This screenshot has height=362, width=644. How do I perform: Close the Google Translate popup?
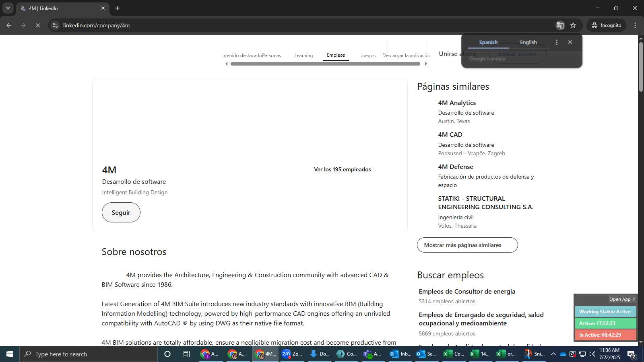click(570, 42)
